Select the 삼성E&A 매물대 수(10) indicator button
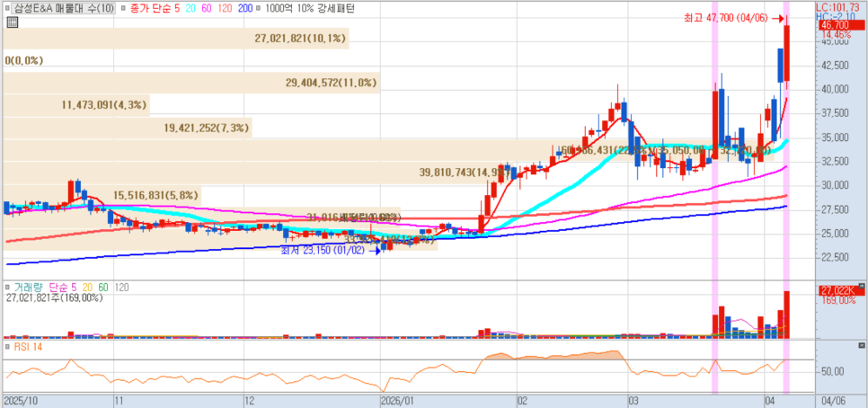 click(x=64, y=8)
